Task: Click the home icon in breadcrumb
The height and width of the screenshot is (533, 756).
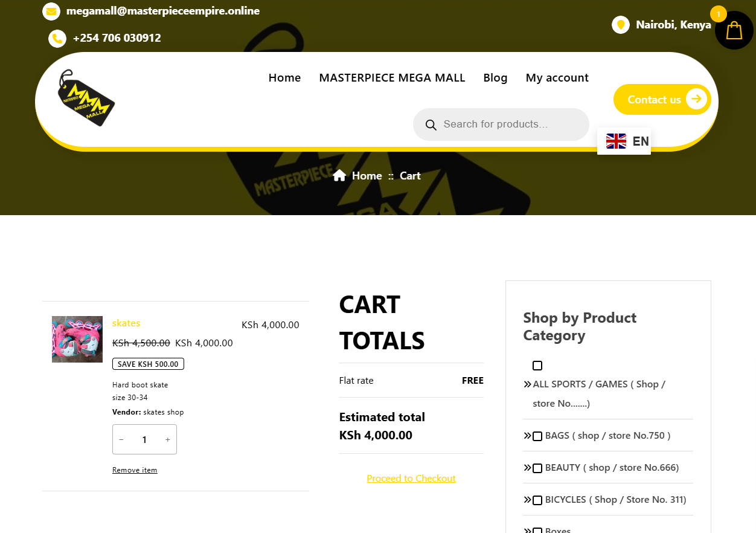Action: point(339,176)
